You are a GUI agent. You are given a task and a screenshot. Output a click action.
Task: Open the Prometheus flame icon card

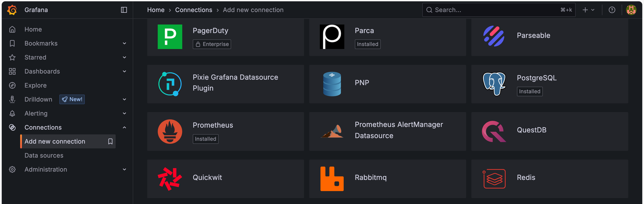pyautogui.click(x=170, y=131)
